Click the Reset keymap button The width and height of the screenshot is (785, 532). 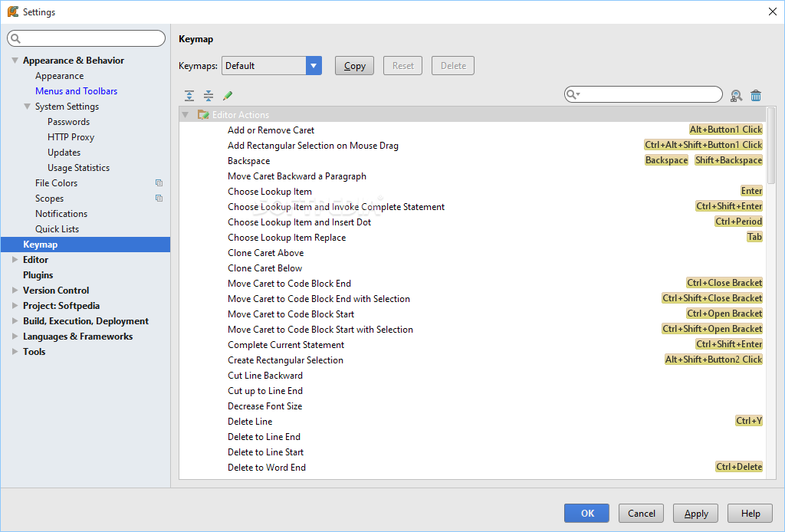tap(403, 66)
